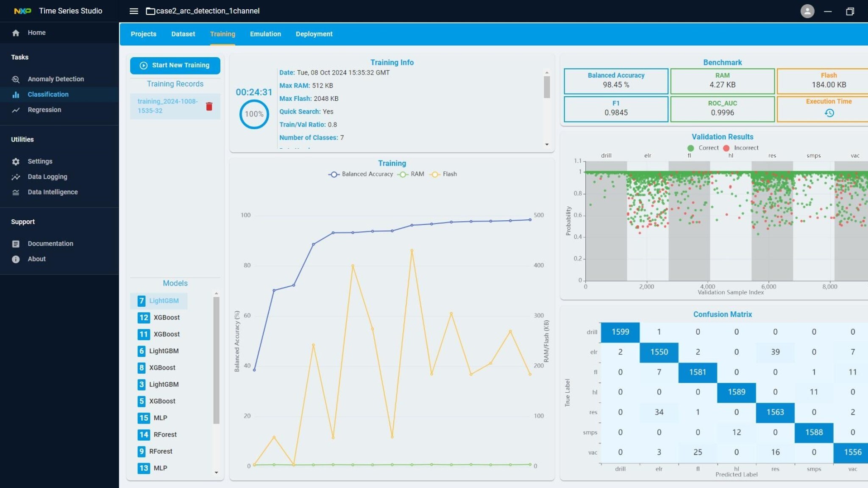
Task: Click Start New Training button
Action: [175, 65]
